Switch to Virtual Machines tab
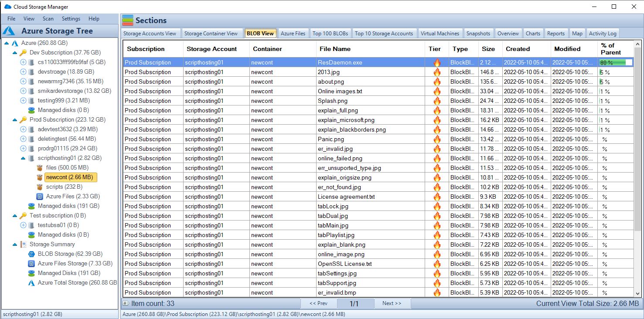 point(440,34)
